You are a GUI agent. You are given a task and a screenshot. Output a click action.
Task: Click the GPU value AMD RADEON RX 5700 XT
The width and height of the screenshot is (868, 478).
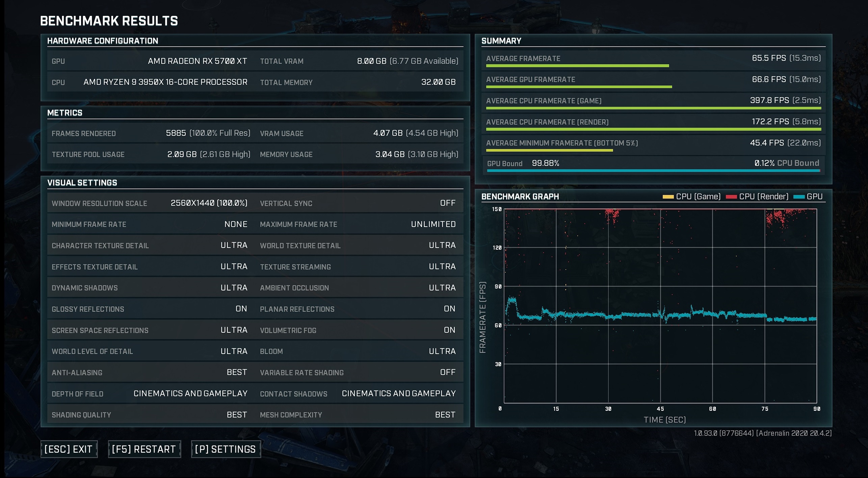[198, 61]
